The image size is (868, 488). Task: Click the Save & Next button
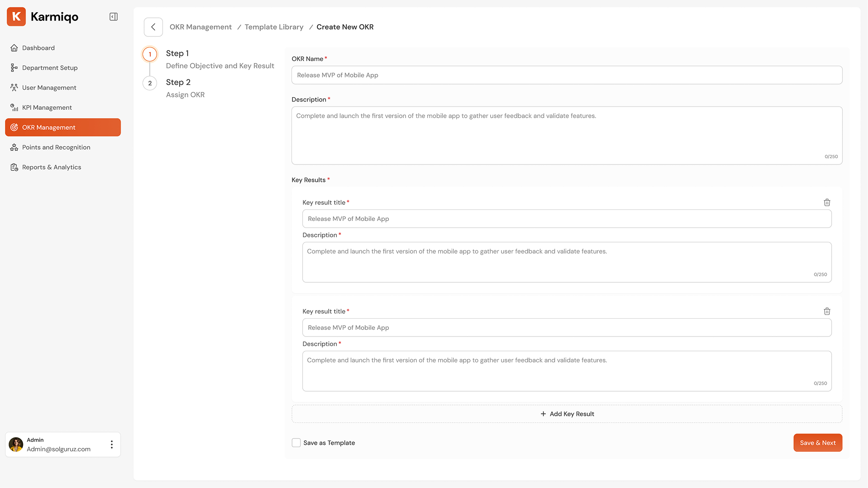click(818, 443)
